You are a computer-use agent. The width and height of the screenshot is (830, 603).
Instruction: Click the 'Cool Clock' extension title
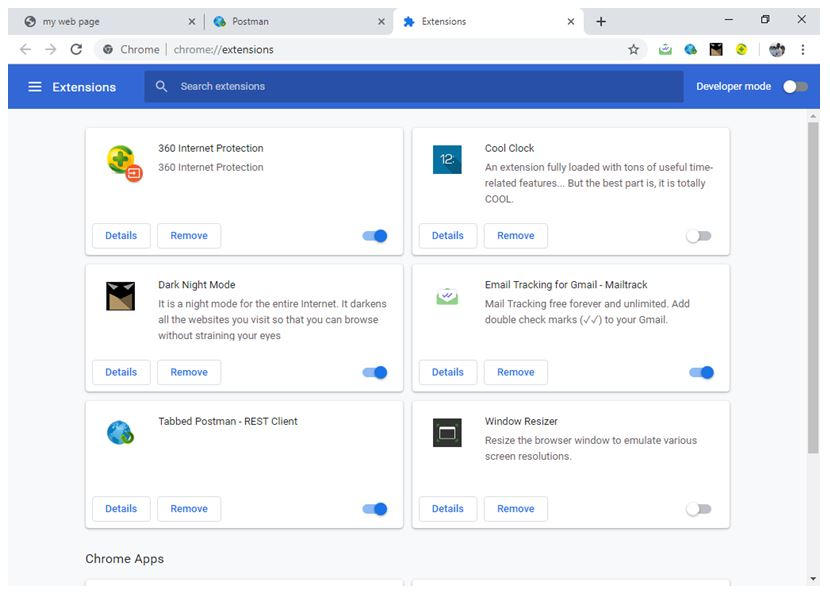[x=509, y=148]
